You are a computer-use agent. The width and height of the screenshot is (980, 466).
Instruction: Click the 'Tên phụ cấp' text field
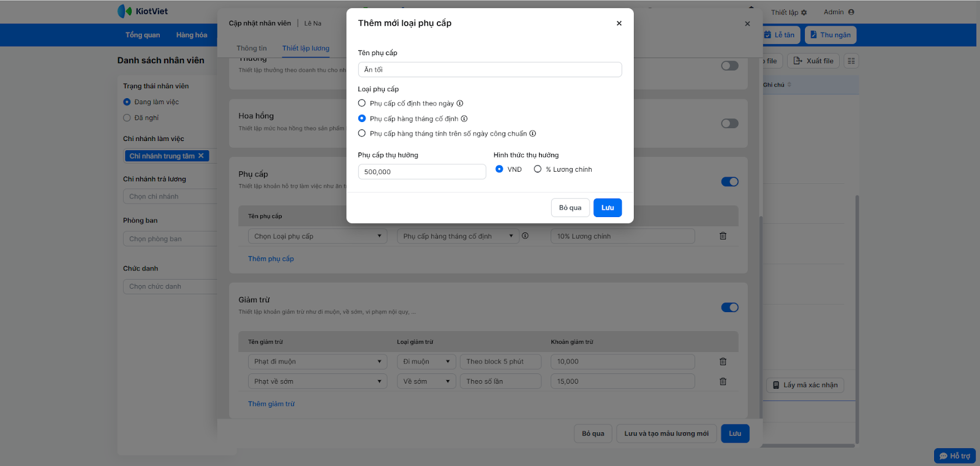coord(489,70)
